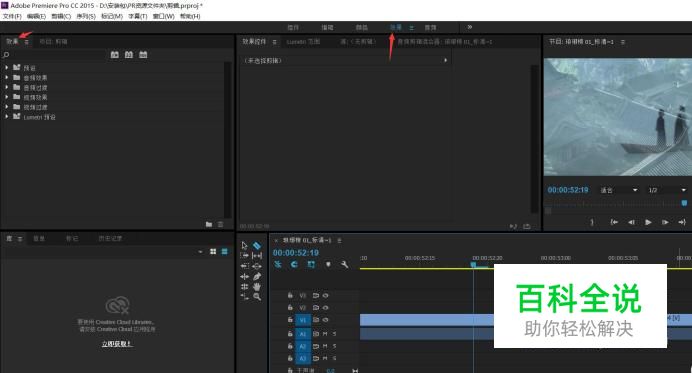Image resolution: width=692 pixels, height=373 pixels.
Task: Toggle V2 track output eye
Action: coord(326,308)
